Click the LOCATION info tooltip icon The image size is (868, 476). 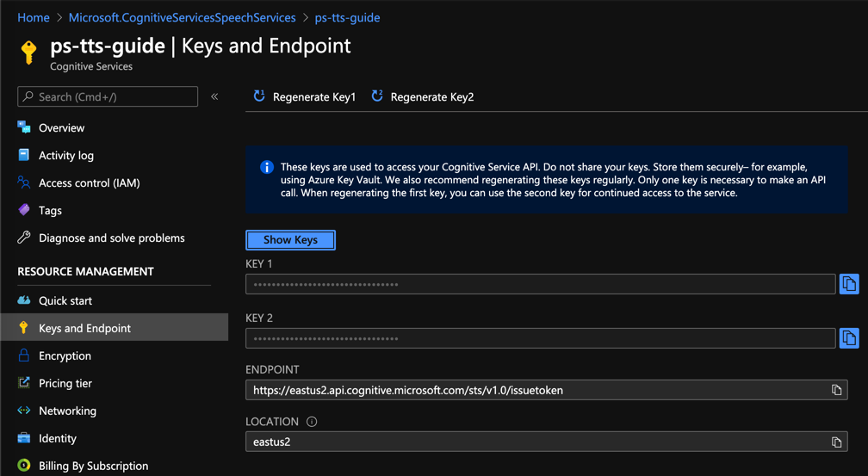pyautogui.click(x=312, y=422)
